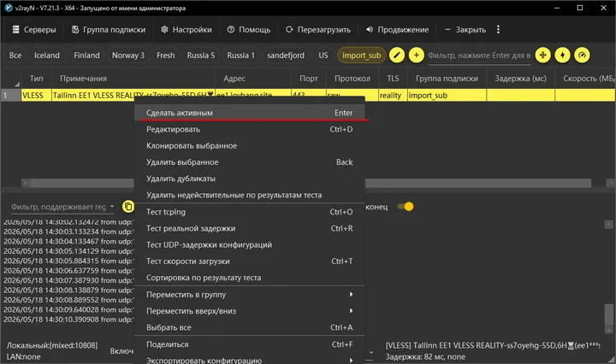This screenshot has width=616, height=364.
Task: Click the v2rayN app icon in title bar
Action: (9, 8)
